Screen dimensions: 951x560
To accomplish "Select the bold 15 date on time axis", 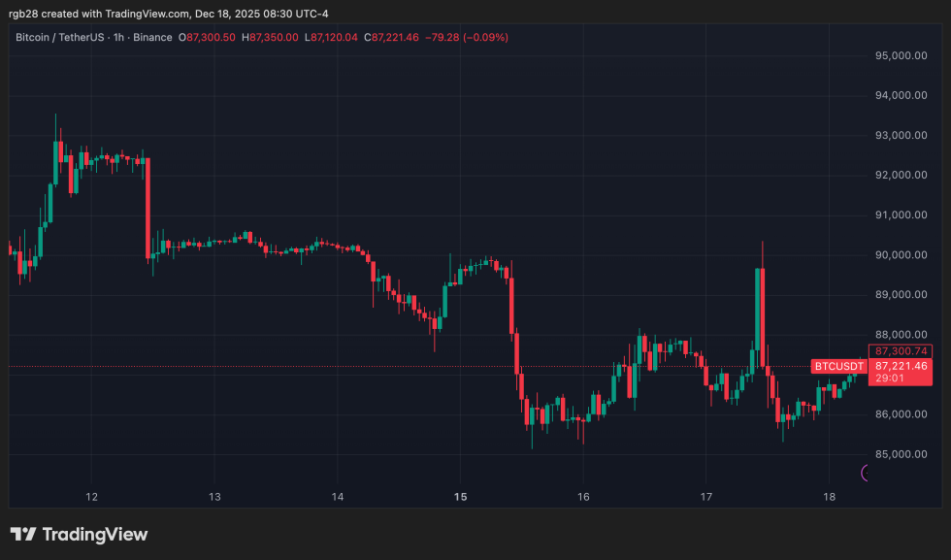I will point(460,497).
